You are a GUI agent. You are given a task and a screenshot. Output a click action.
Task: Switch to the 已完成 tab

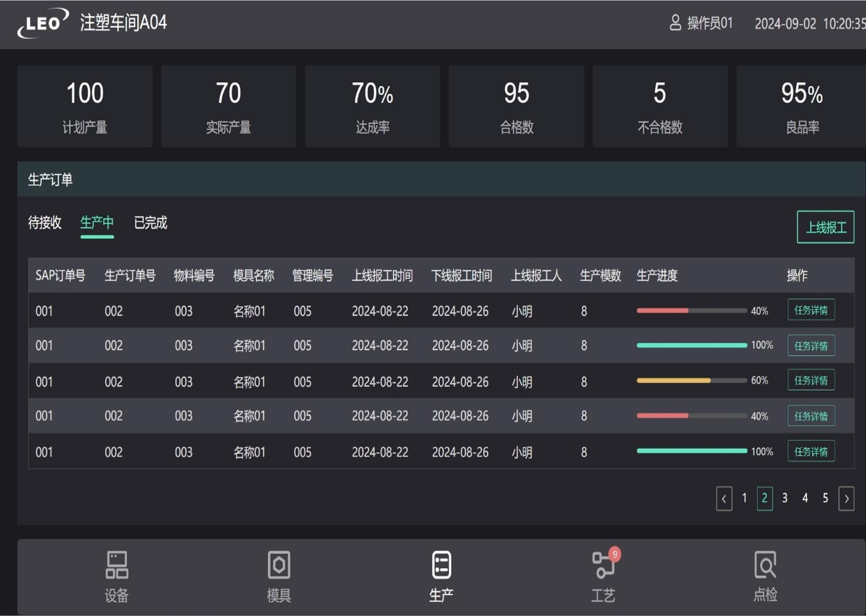(150, 223)
